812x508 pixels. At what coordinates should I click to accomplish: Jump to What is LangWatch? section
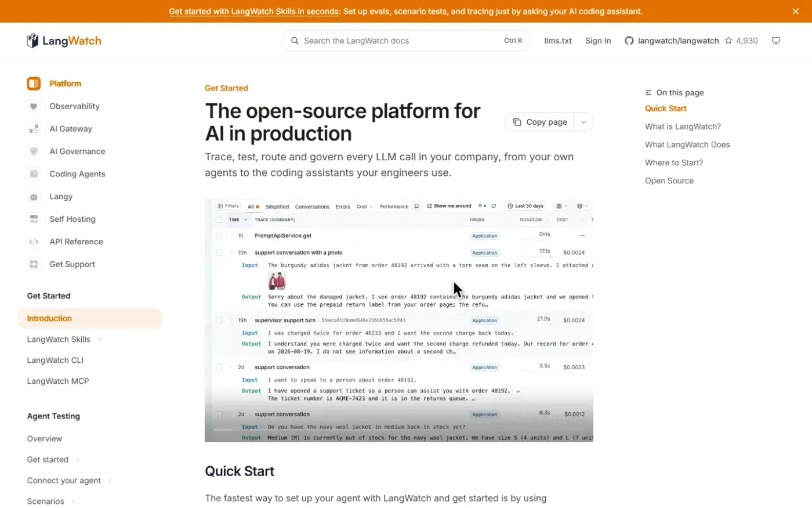(x=683, y=127)
